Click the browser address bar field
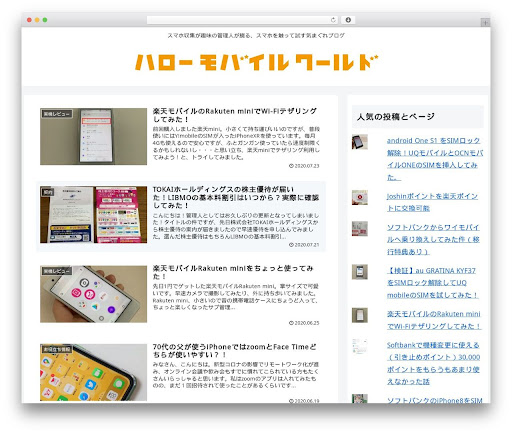This screenshot has height=434, width=512. (x=242, y=20)
